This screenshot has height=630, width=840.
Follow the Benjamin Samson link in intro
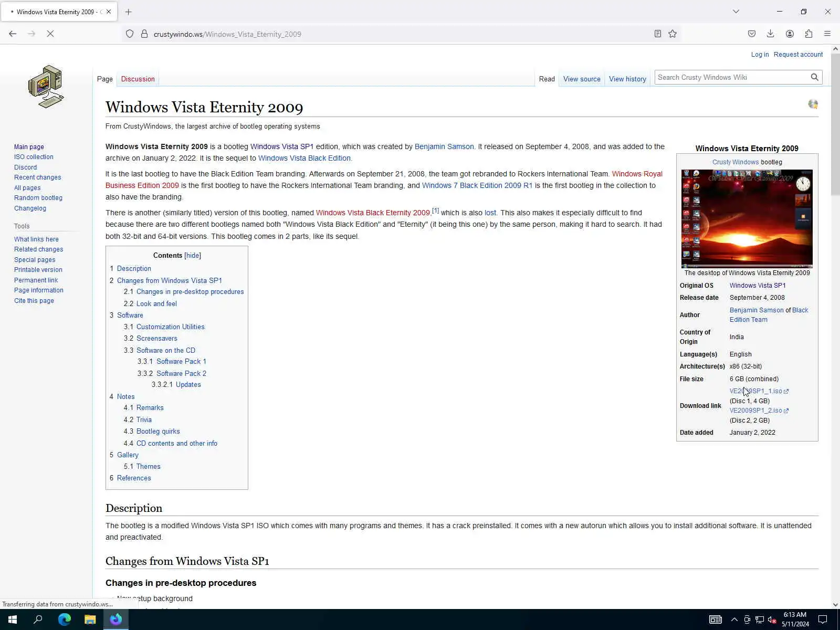coord(444,146)
